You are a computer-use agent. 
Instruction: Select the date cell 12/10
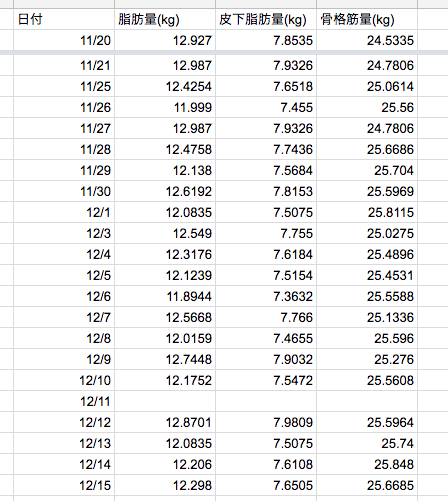pos(64,380)
